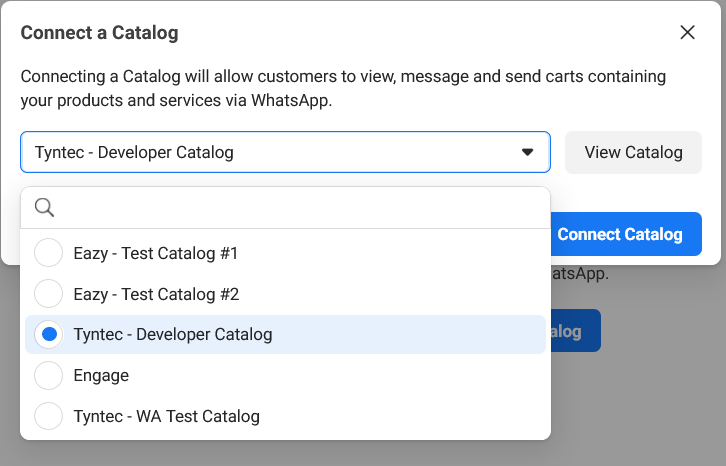Image resolution: width=726 pixels, height=466 pixels.
Task: Click the magnifying glass search icon
Action: 44,208
